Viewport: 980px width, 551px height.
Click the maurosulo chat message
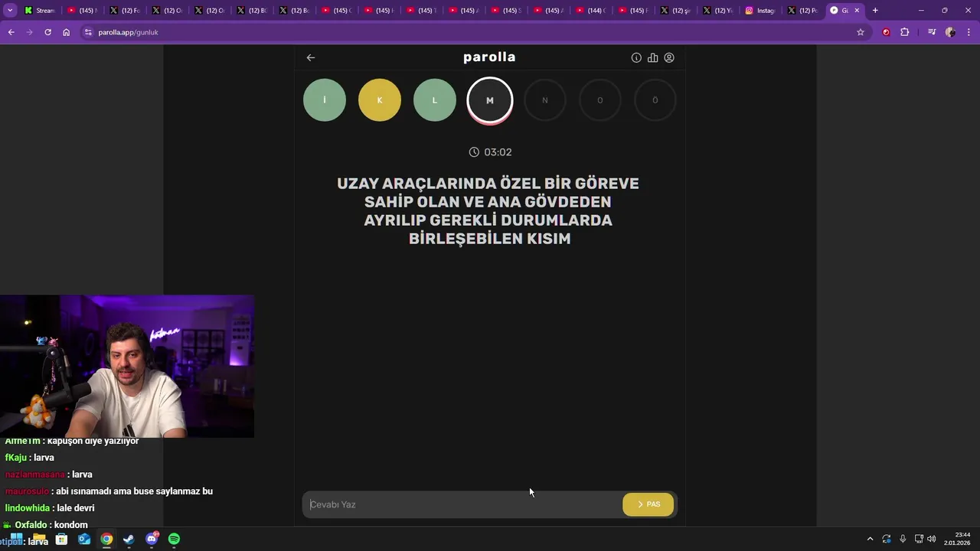pyautogui.click(x=109, y=491)
